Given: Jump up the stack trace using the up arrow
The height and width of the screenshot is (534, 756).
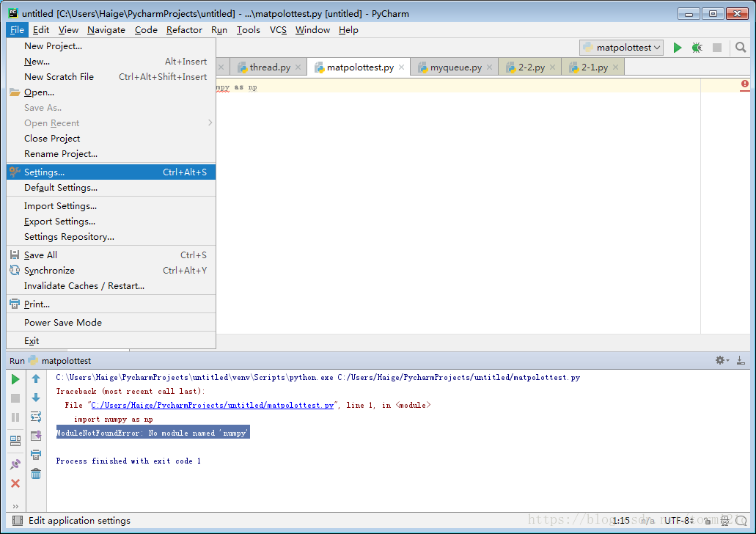Looking at the screenshot, I should [x=36, y=378].
